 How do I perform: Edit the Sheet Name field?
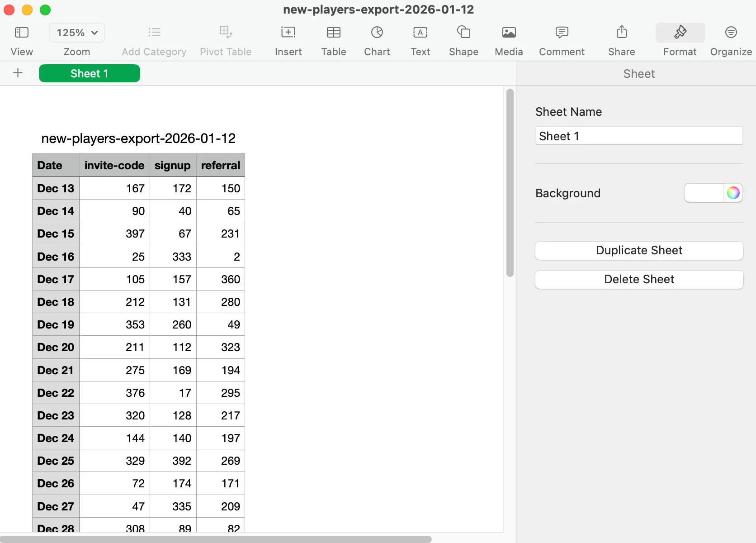click(x=639, y=135)
